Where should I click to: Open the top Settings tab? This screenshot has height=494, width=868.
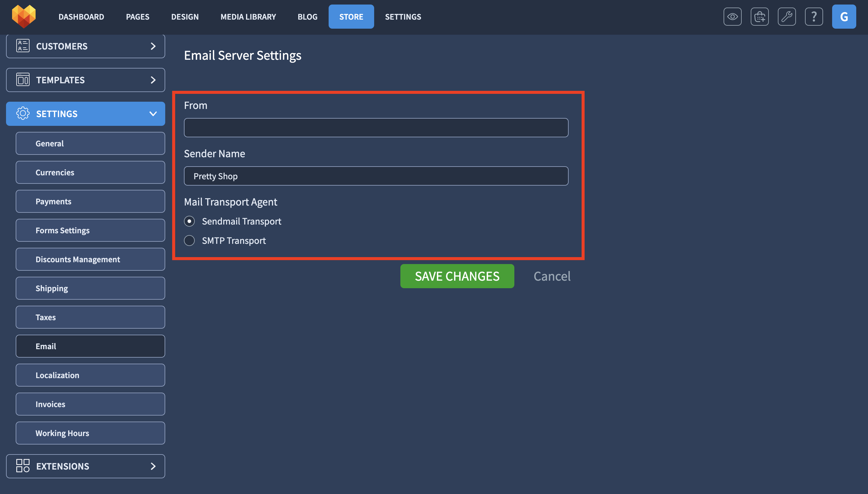click(x=403, y=17)
